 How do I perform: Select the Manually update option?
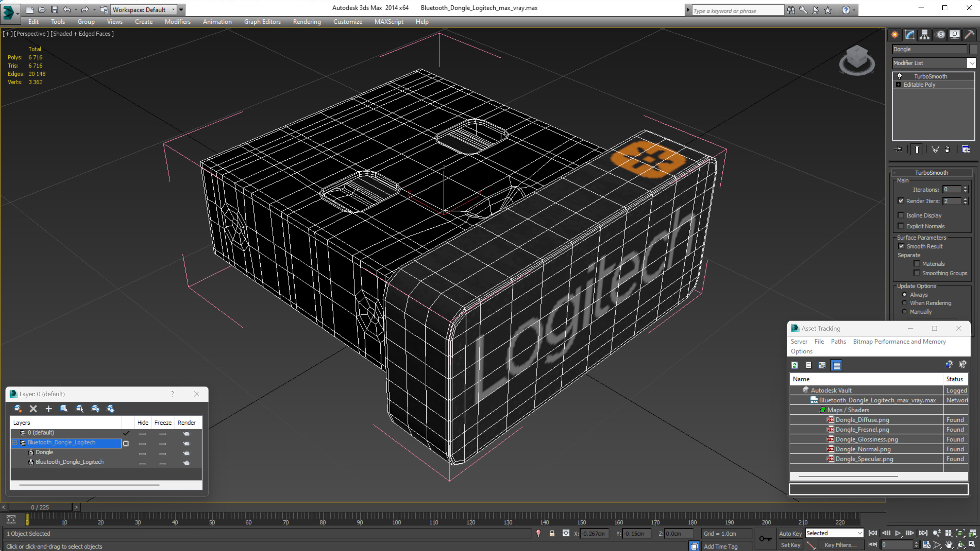904,311
